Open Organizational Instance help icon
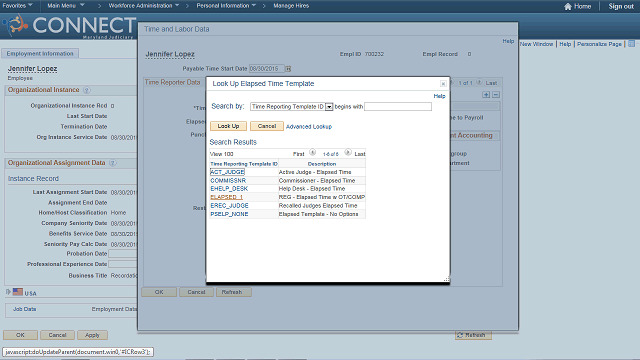Viewport: 640px width, 360px height. tap(87, 90)
